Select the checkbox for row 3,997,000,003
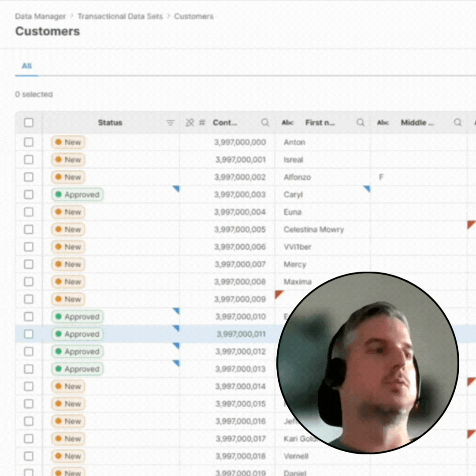 point(29,194)
